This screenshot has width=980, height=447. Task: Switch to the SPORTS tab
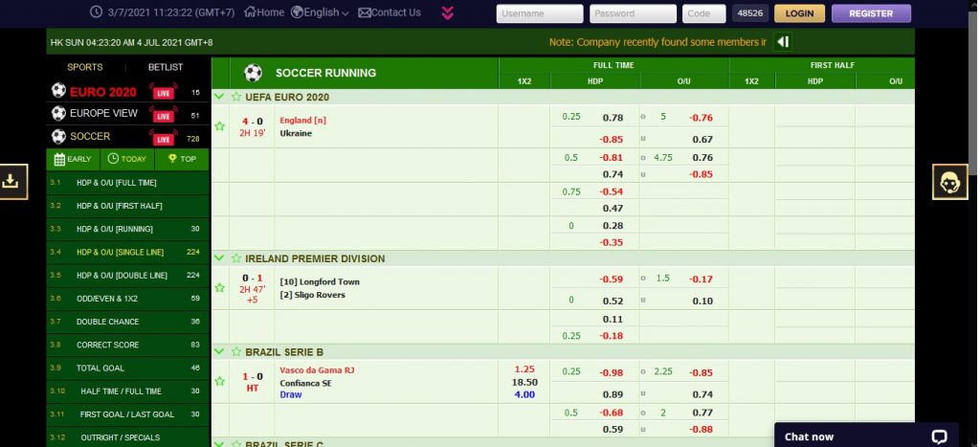[x=85, y=67]
